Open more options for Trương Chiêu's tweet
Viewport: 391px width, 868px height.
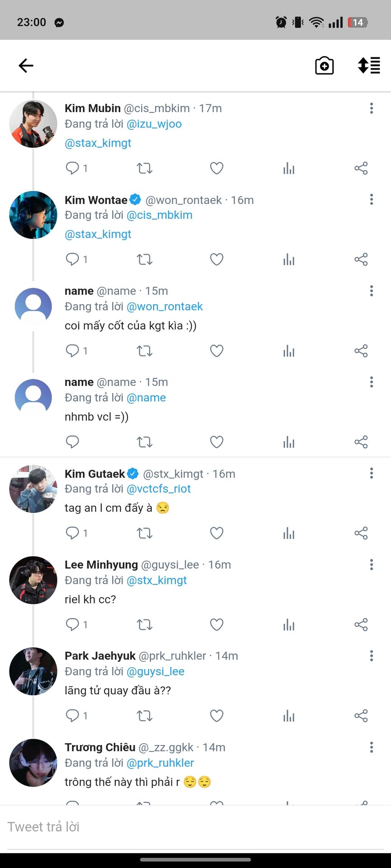[x=371, y=747]
